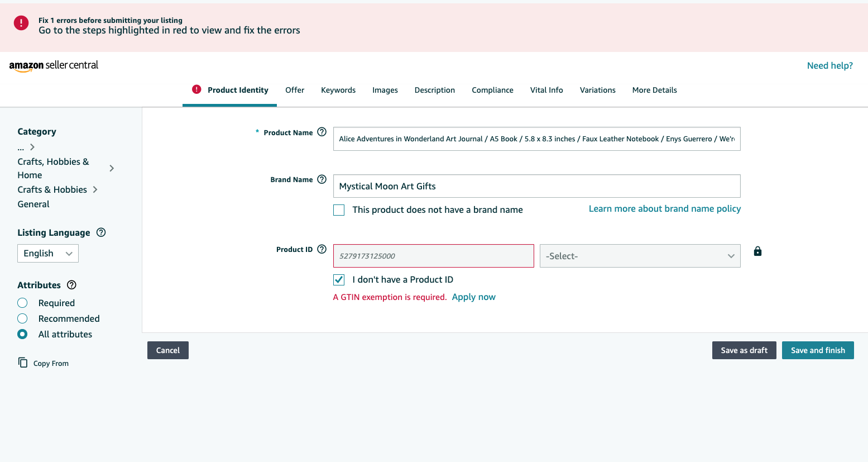Expand the Crafts, Hobbies & Home chevron
This screenshot has width=868, height=462.
(112, 168)
